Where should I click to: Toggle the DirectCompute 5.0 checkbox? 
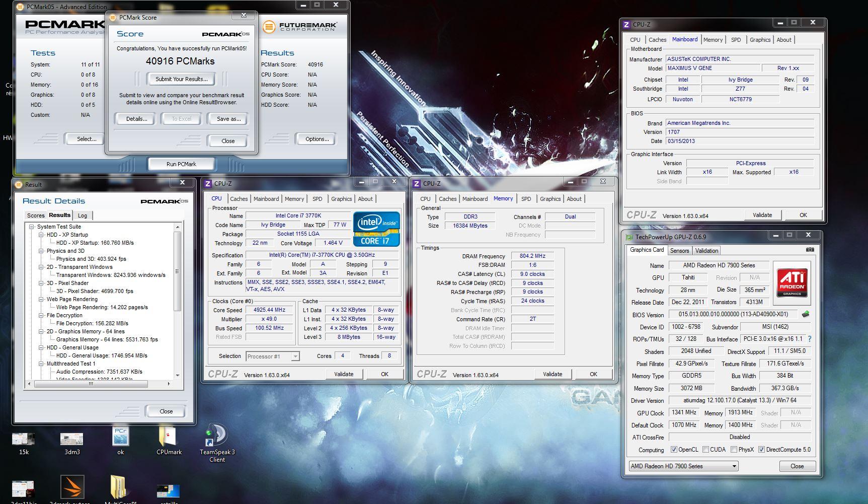point(762,450)
